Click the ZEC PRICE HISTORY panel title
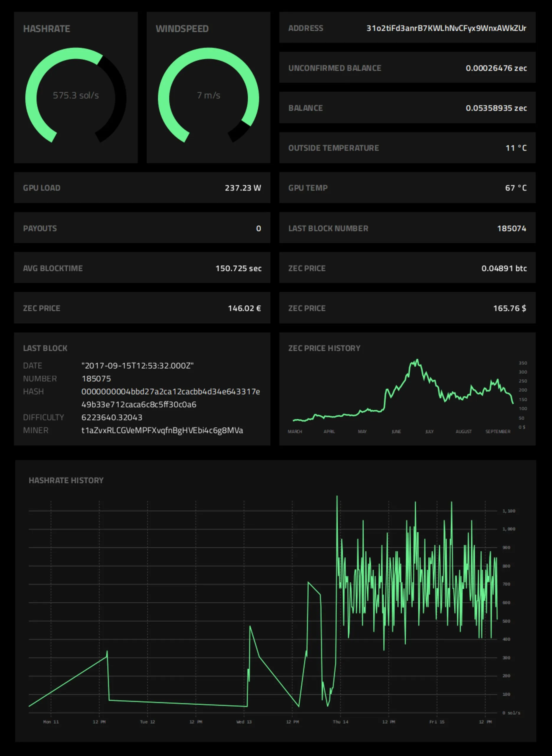This screenshot has width=552, height=756. click(x=324, y=348)
